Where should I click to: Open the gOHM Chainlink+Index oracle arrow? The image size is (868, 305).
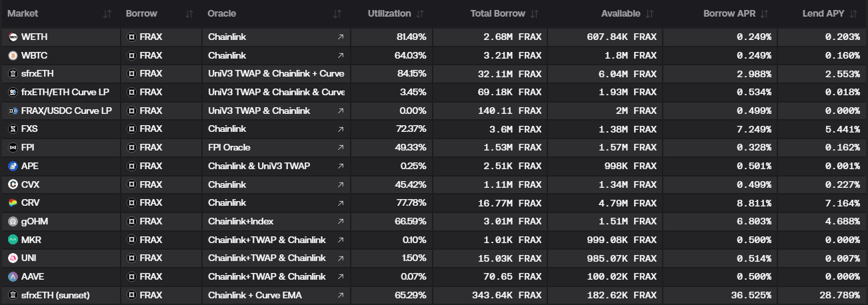[x=341, y=222]
